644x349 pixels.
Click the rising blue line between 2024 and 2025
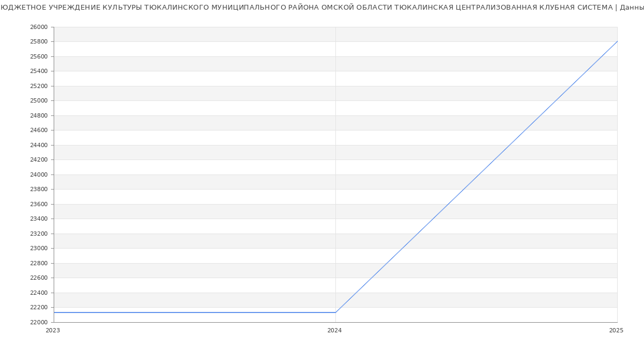click(x=476, y=177)
